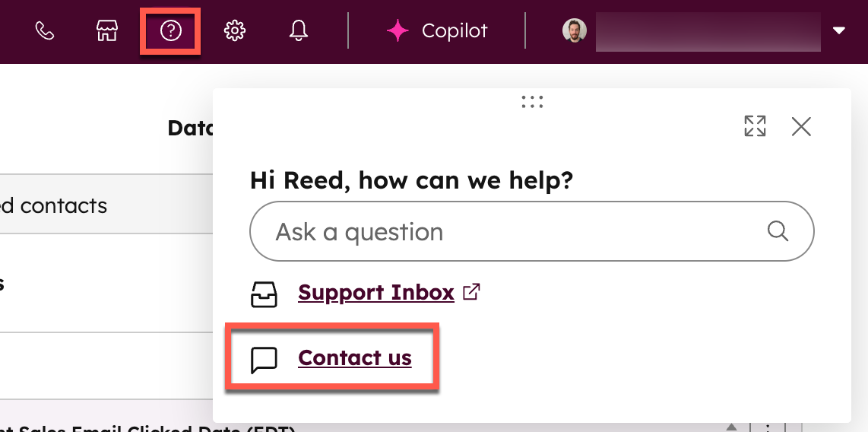The height and width of the screenshot is (432, 868).
Task: Click the inbox tray icon
Action: pos(264,294)
